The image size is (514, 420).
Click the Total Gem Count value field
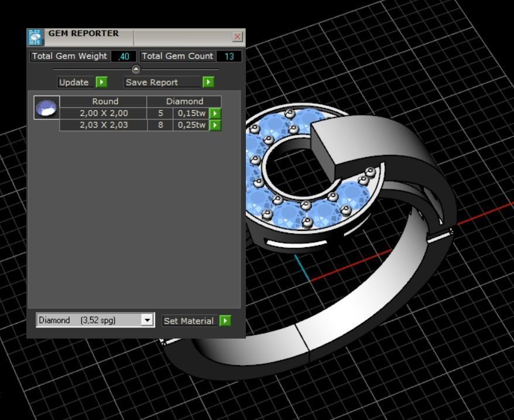(x=229, y=56)
